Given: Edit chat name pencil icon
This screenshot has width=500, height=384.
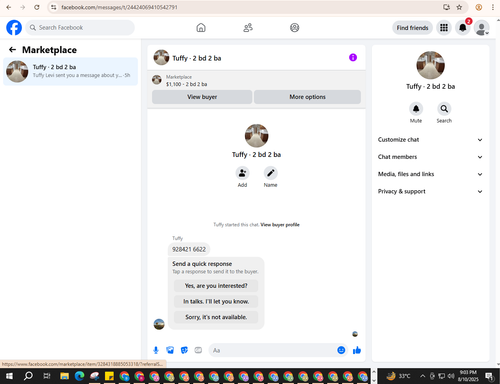Looking at the screenshot, I should tap(270, 173).
